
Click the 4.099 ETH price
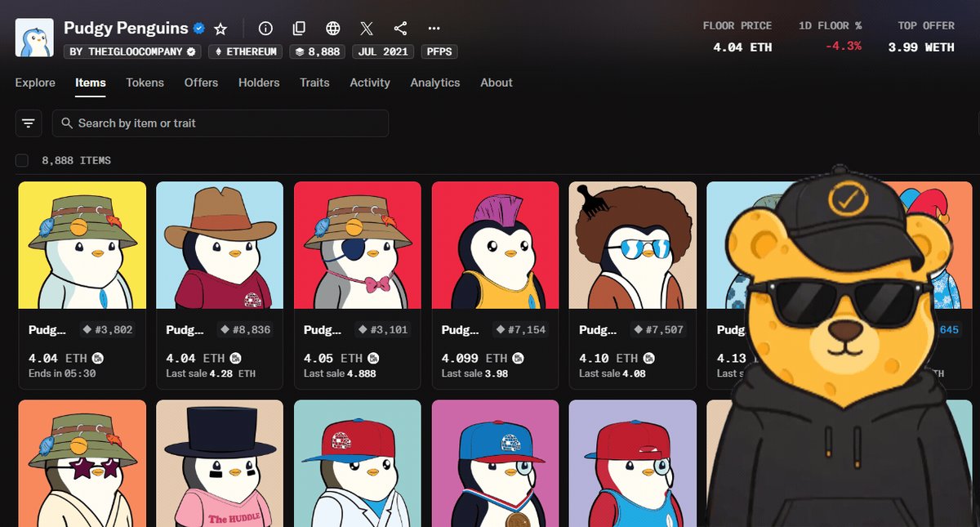click(x=474, y=358)
